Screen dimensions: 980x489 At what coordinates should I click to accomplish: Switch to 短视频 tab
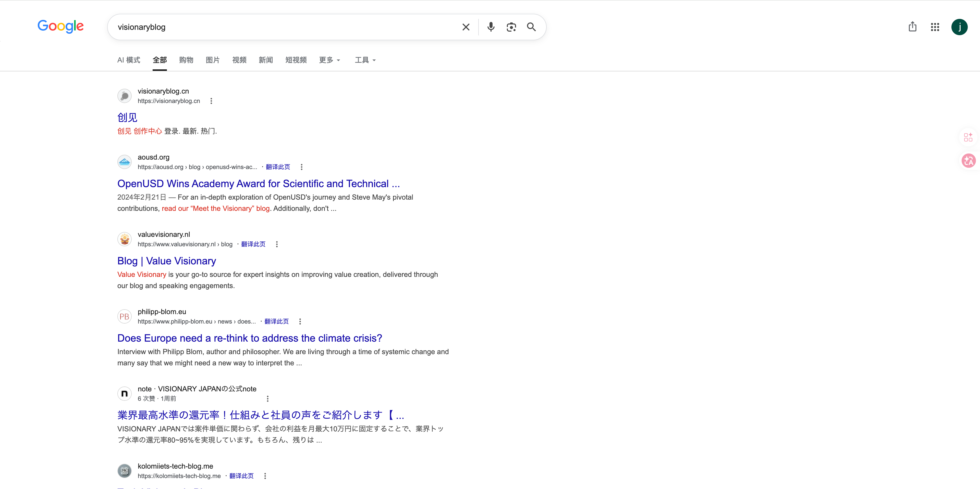pyautogui.click(x=296, y=60)
